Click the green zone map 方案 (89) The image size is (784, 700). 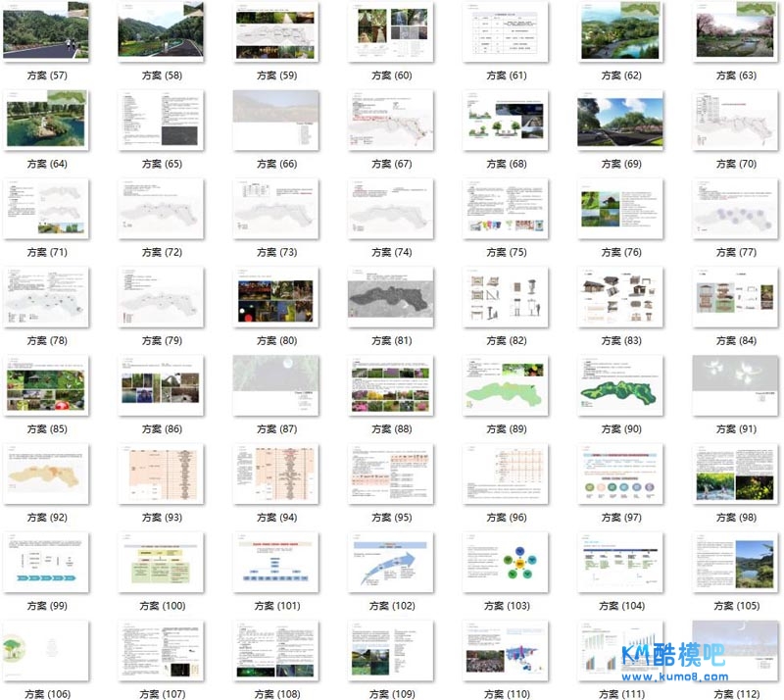click(x=504, y=384)
